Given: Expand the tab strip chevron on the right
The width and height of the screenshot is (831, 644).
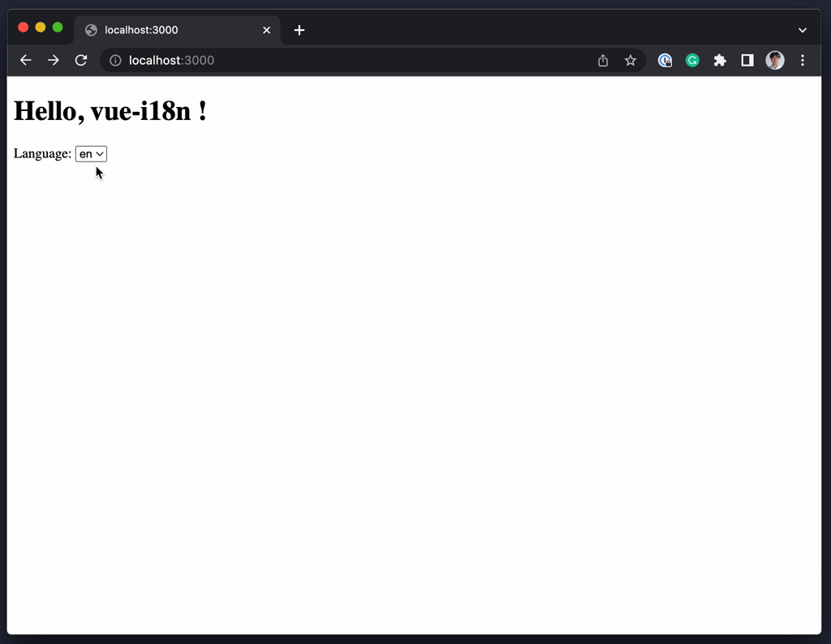Looking at the screenshot, I should click(x=803, y=30).
